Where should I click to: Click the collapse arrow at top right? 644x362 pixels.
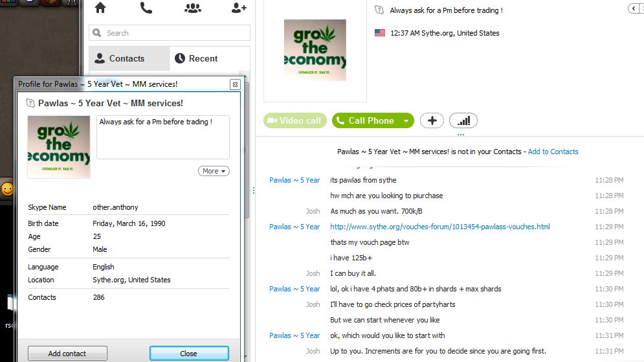coord(634,8)
